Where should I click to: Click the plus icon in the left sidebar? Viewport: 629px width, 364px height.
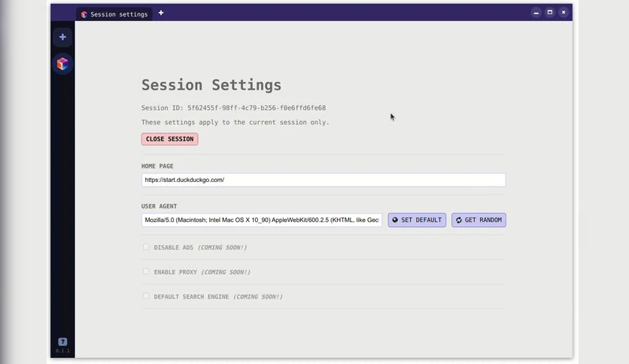(x=62, y=38)
